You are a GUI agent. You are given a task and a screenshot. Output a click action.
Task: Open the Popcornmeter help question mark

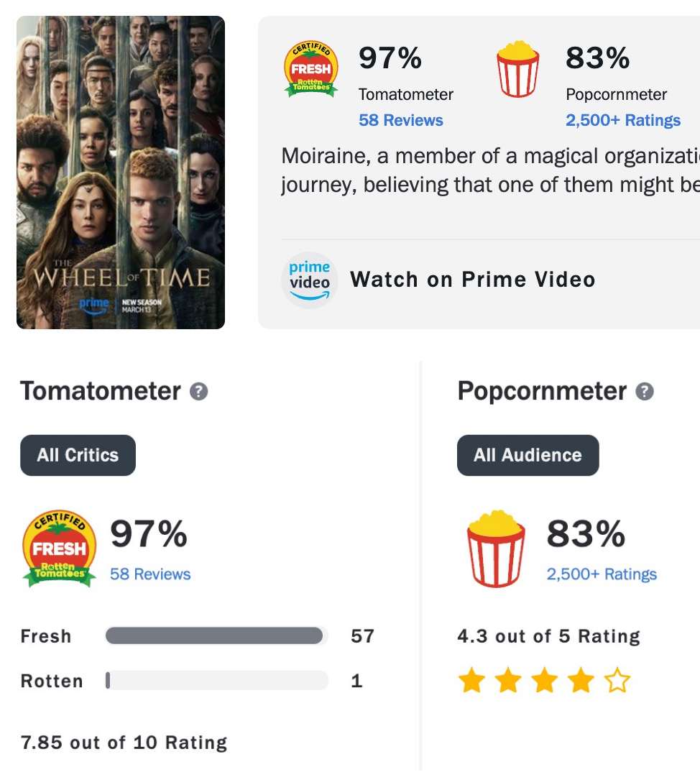[x=645, y=392]
